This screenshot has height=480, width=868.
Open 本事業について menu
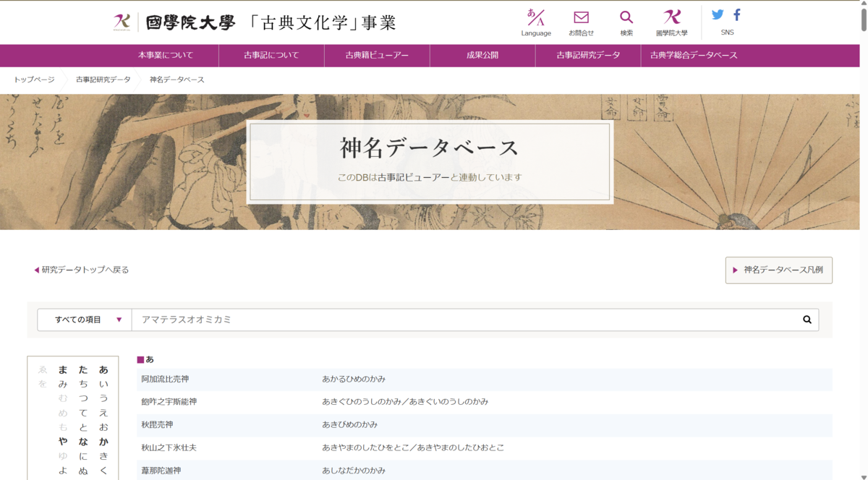click(166, 55)
